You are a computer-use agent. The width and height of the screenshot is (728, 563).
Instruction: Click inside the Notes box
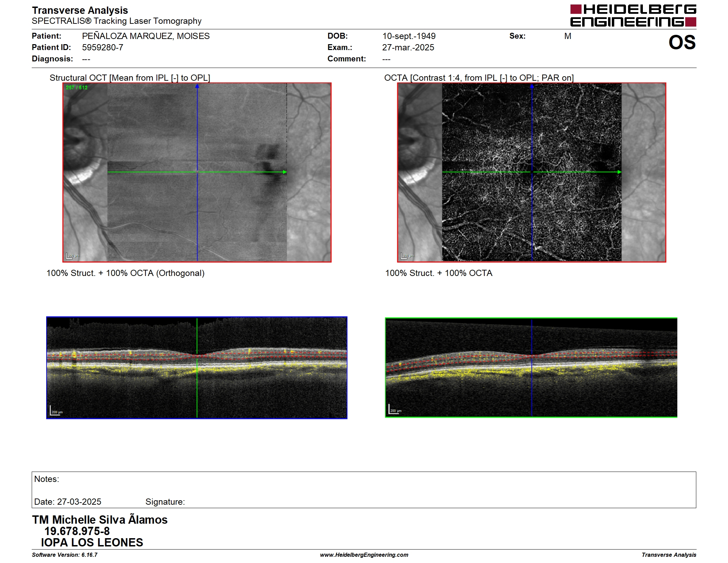[x=364, y=490]
